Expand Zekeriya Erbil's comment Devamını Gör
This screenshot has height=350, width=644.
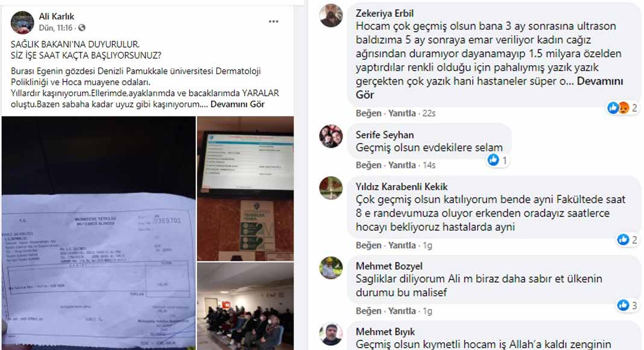click(489, 88)
